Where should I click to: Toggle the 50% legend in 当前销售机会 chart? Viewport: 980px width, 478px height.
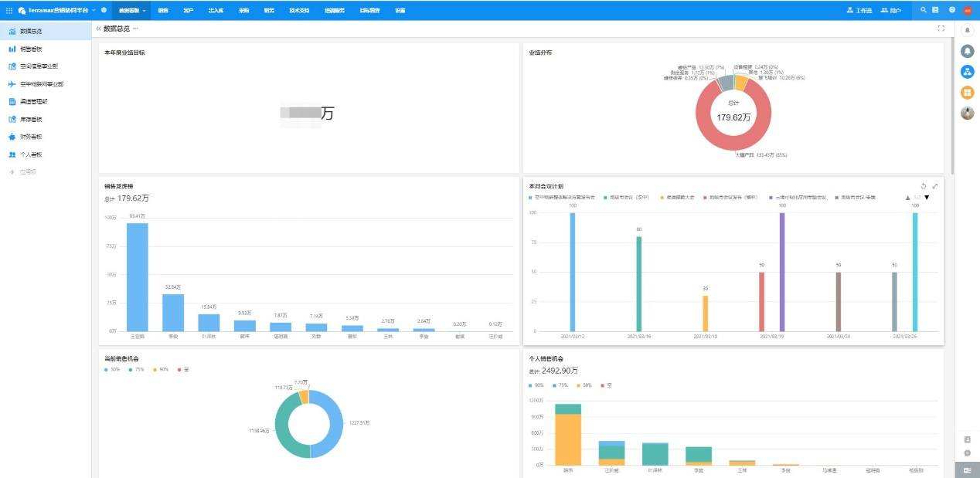pyautogui.click(x=111, y=370)
